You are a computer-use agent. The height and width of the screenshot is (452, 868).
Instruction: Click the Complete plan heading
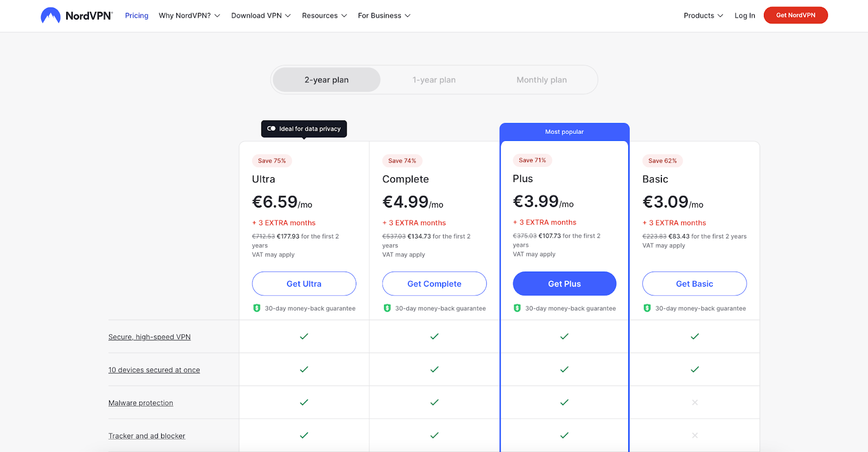(406, 179)
